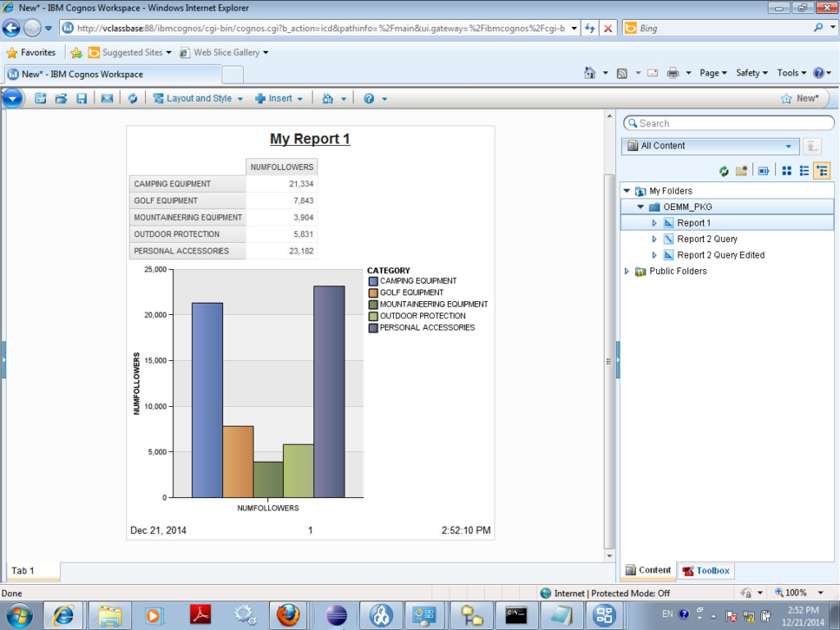This screenshot has width=840, height=630.
Task: Click the Open workspace folder icon
Action: point(61,98)
